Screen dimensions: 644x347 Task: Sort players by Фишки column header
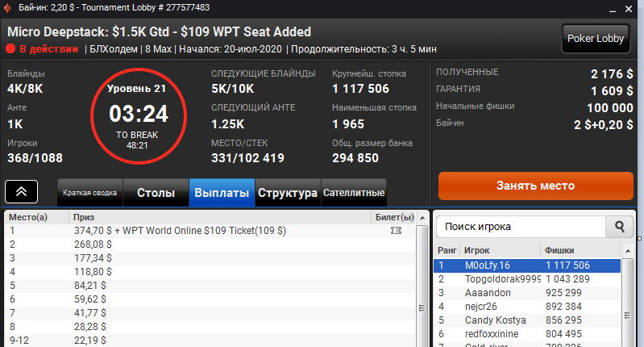pyautogui.click(x=580, y=250)
